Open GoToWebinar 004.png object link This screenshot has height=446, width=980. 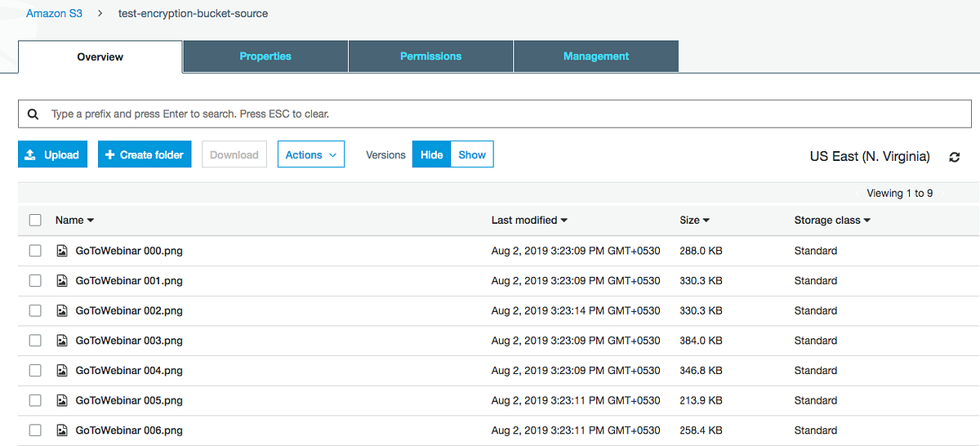[129, 370]
